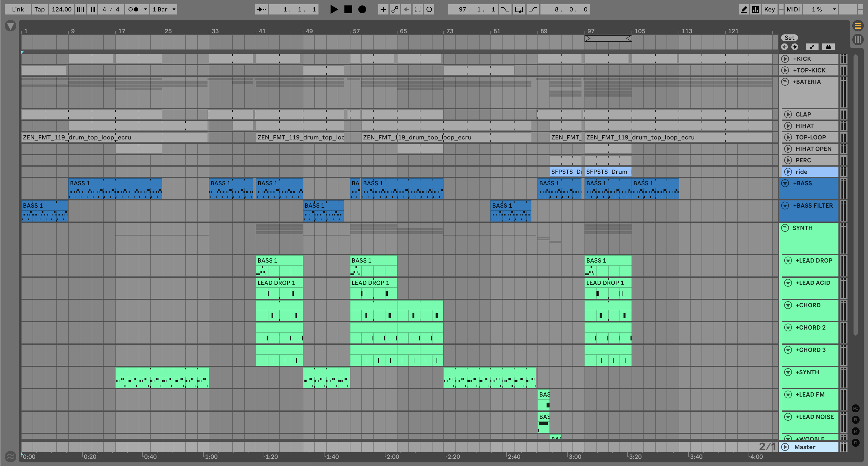The image size is (868, 466).
Task: Click the Phase Nudge Down icon
Action: tap(81, 9)
